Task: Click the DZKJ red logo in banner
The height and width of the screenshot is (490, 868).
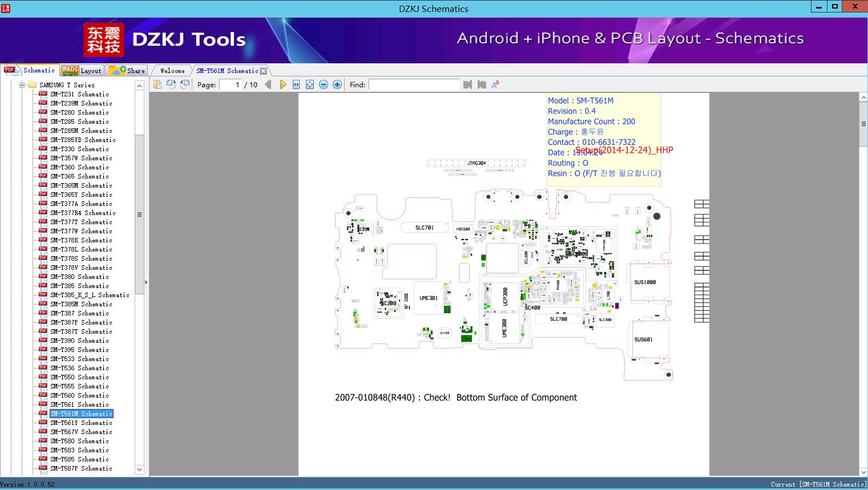Action: click(x=103, y=40)
